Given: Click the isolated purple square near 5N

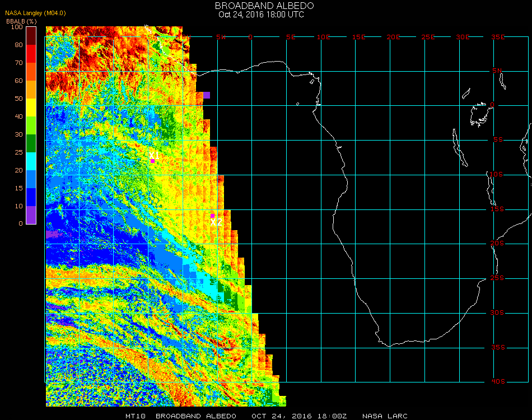Looking at the screenshot, I should (x=207, y=95).
